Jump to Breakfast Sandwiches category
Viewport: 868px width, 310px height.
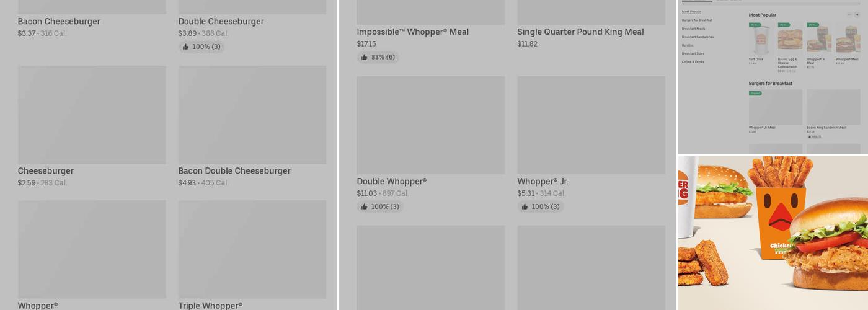(697, 37)
